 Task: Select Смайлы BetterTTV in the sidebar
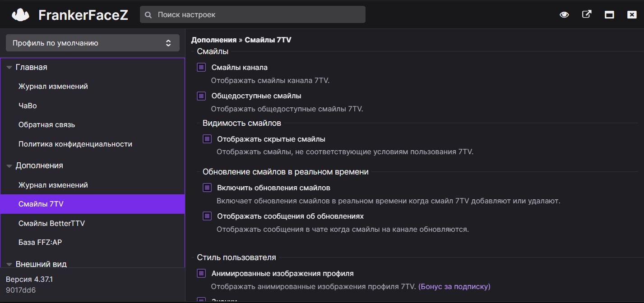51,223
